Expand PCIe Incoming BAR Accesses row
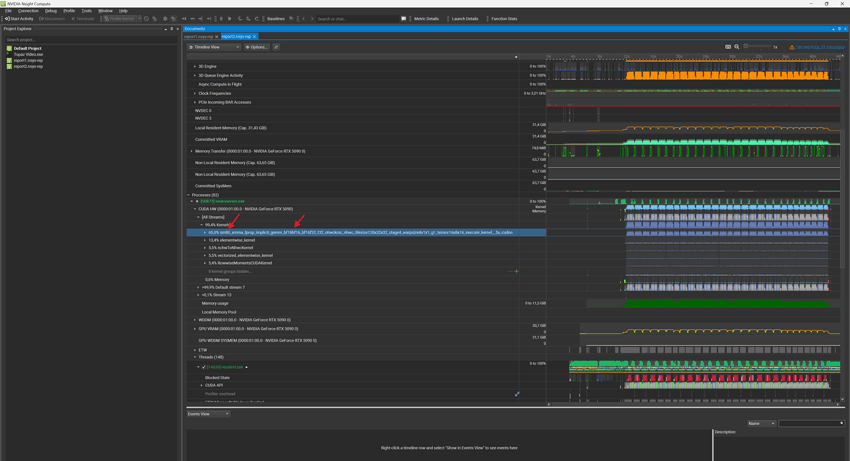 (195, 102)
